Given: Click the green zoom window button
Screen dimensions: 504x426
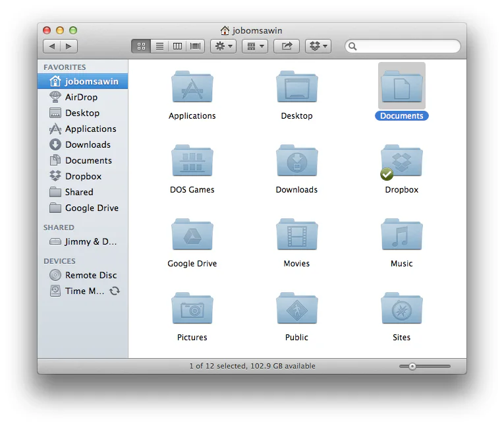Looking at the screenshot, I should point(73,30).
